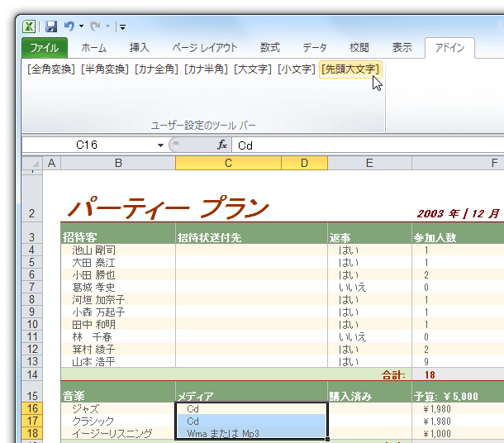This screenshot has width=504, height=443.
Task: Save the workbook with the floppy icon
Action: pos(51,26)
